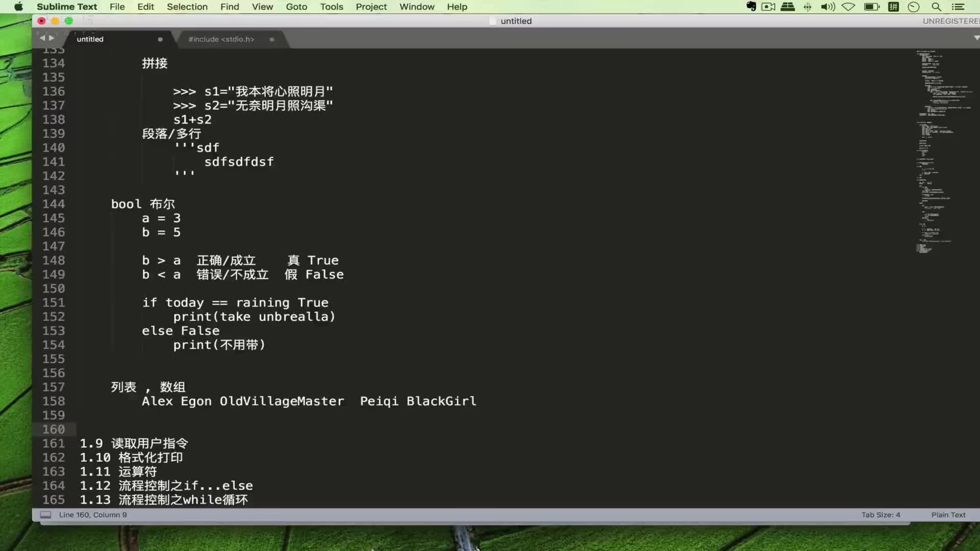Open the Tab Size: 4 selector
980x551 pixels.
(x=881, y=515)
